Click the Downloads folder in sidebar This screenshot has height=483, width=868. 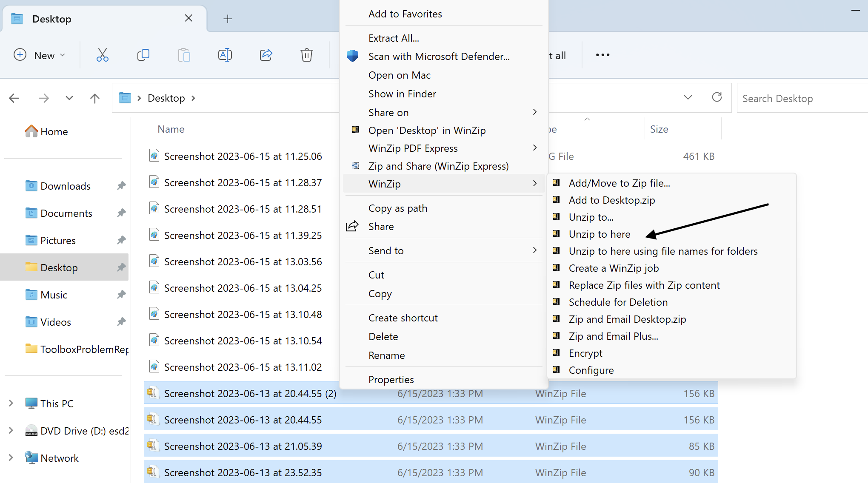pyautogui.click(x=65, y=185)
